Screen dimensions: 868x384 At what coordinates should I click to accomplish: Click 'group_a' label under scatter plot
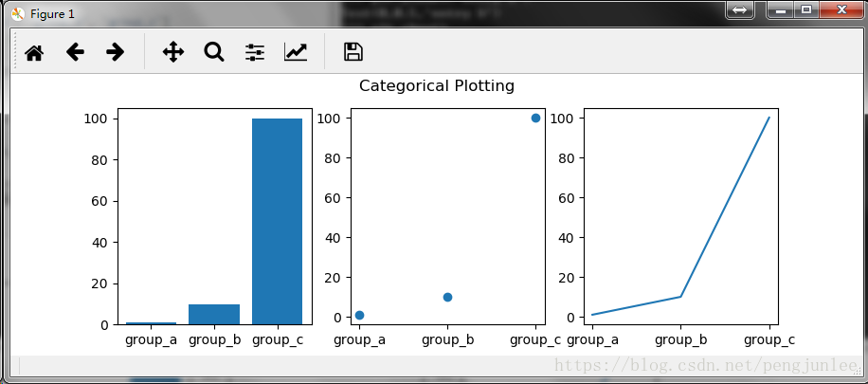[360, 340]
